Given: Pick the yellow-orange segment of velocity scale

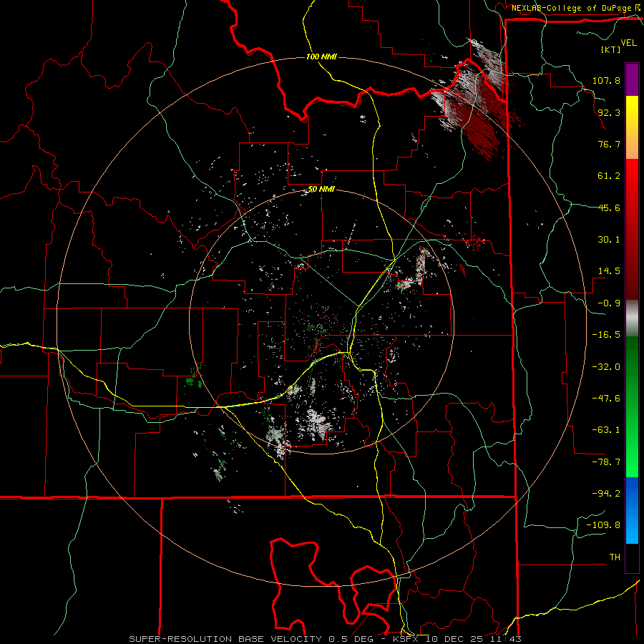Looking at the screenshot, I should click(632, 127).
